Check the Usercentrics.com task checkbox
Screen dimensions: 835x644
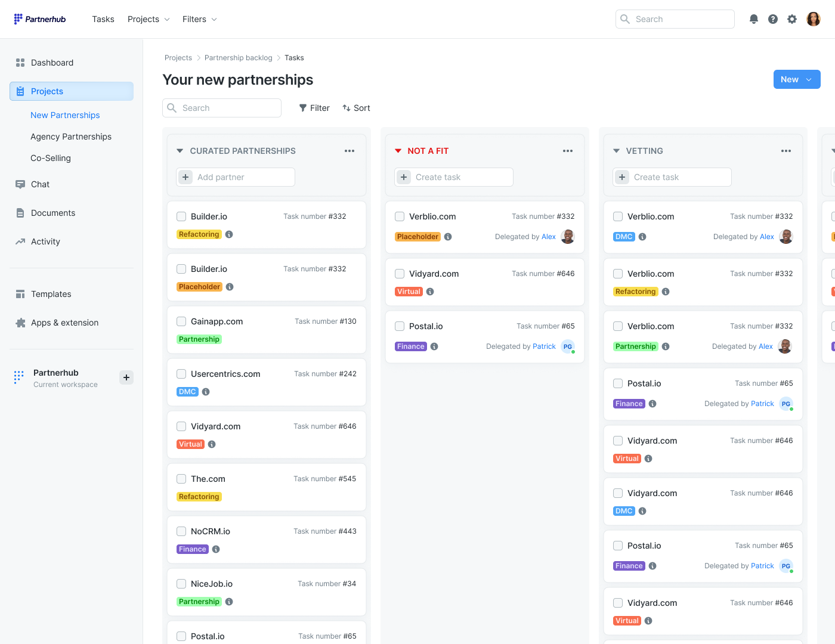tap(181, 374)
